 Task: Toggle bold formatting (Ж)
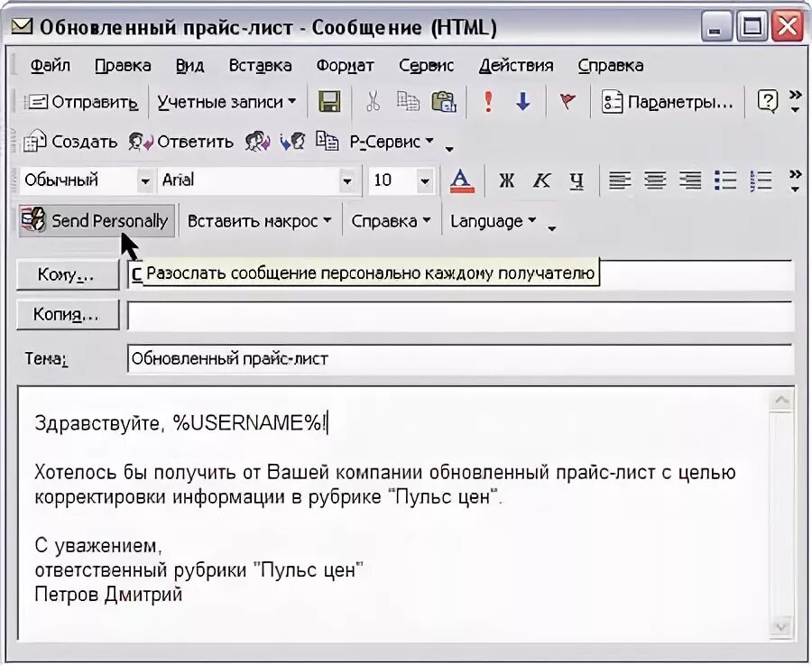[x=506, y=180]
